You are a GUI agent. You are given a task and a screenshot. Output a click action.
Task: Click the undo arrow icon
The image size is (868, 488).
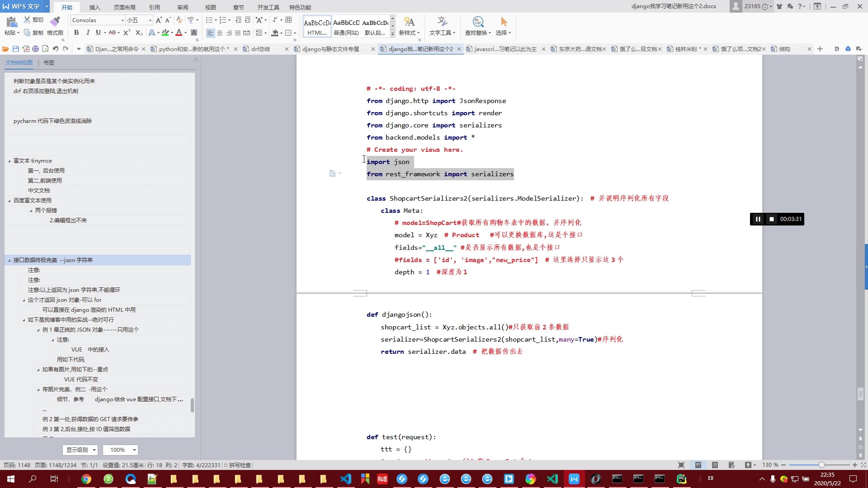[x=56, y=49]
